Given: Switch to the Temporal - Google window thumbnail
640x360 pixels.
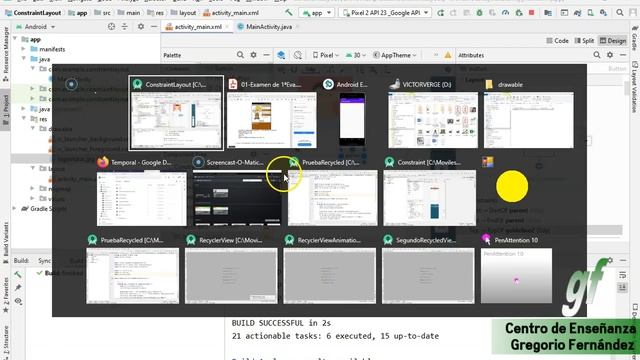Looking at the screenshot, I should [142, 198].
